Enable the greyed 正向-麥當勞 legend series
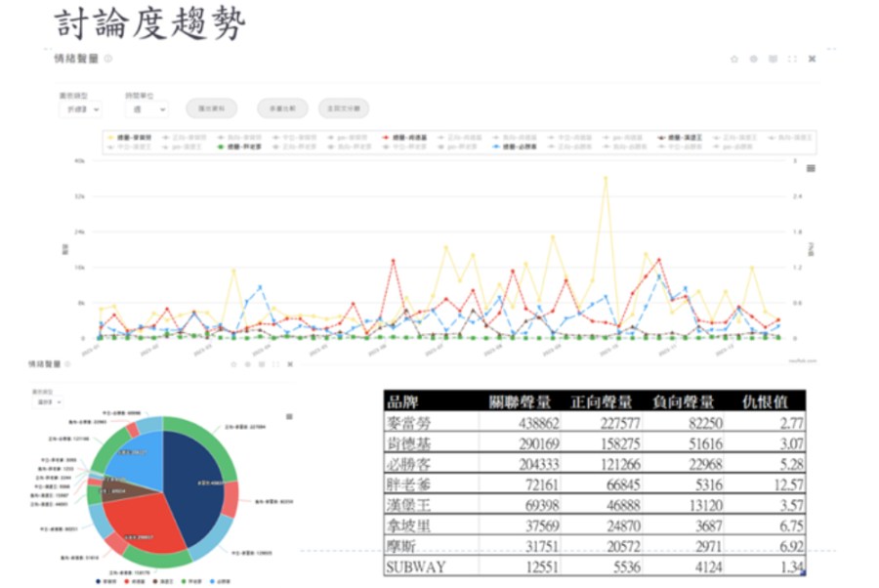 point(185,138)
